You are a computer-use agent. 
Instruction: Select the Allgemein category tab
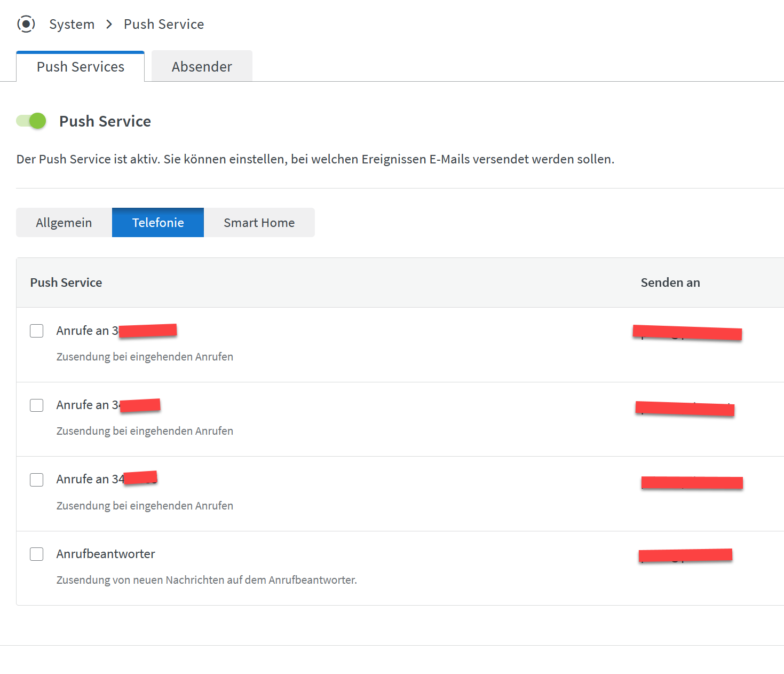pos(64,223)
